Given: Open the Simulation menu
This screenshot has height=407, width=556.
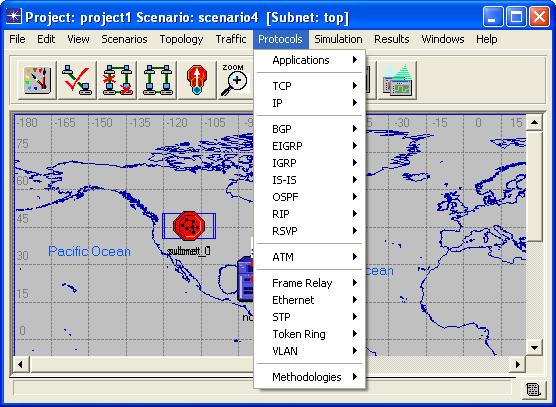Looking at the screenshot, I should pyautogui.click(x=338, y=39).
